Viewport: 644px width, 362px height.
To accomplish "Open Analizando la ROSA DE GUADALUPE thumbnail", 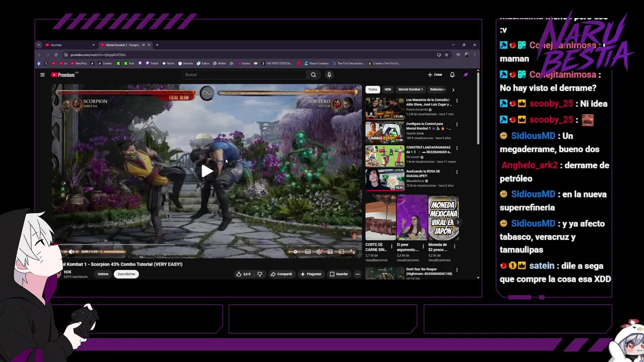I will pyautogui.click(x=384, y=179).
